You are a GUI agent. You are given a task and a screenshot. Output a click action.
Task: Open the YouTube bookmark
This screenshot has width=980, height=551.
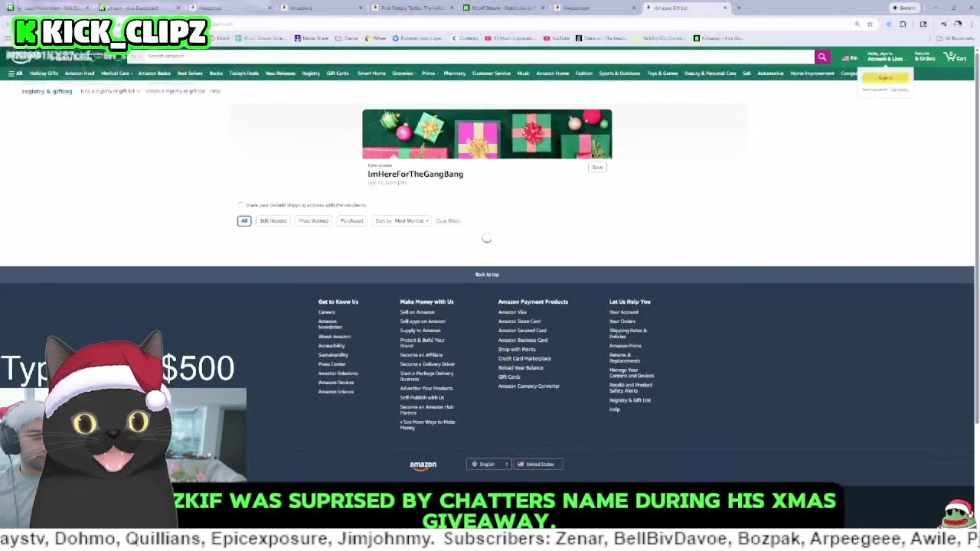(557, 38)
